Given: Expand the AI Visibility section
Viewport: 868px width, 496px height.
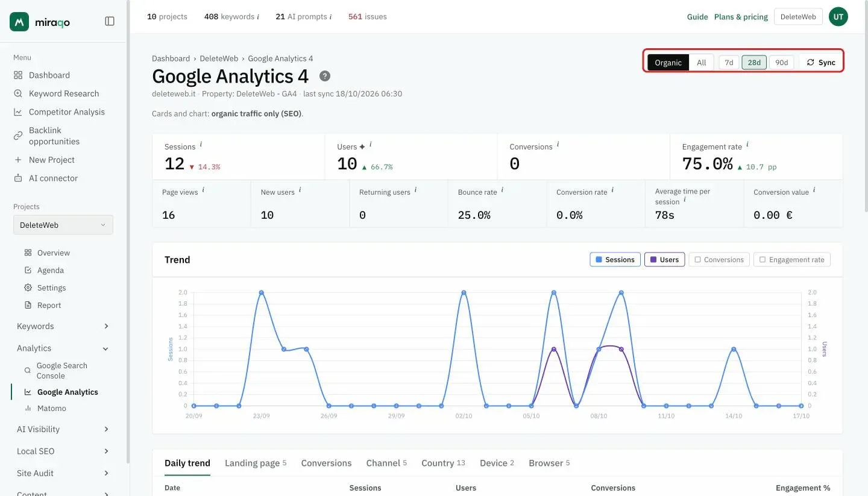Looking at the screenshot, I should (63, 429).
